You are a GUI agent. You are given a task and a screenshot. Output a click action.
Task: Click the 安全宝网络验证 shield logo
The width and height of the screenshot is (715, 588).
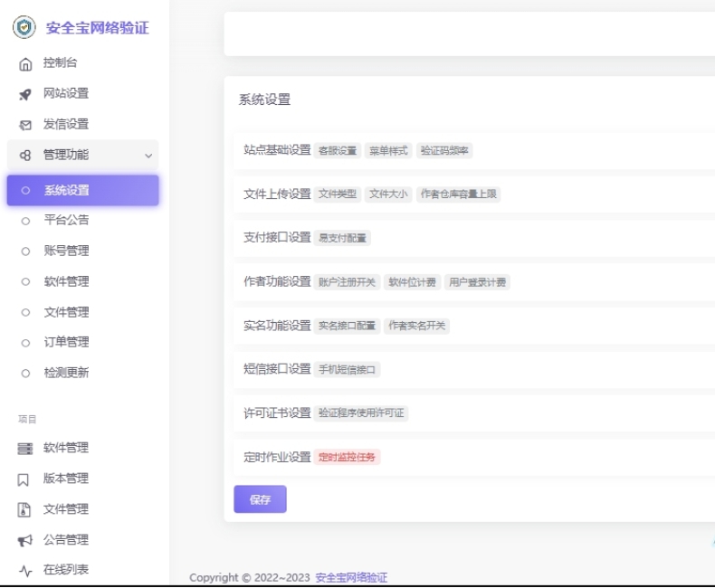point(24,27)
